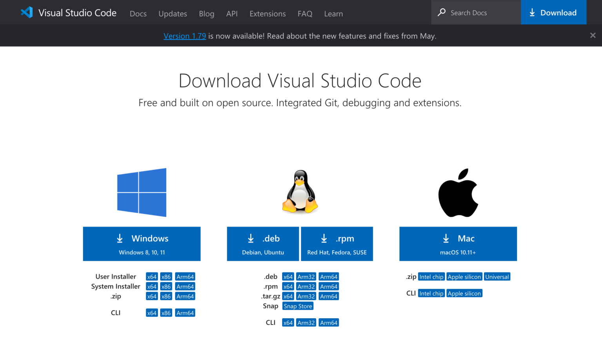Open the Docs page

138,13
